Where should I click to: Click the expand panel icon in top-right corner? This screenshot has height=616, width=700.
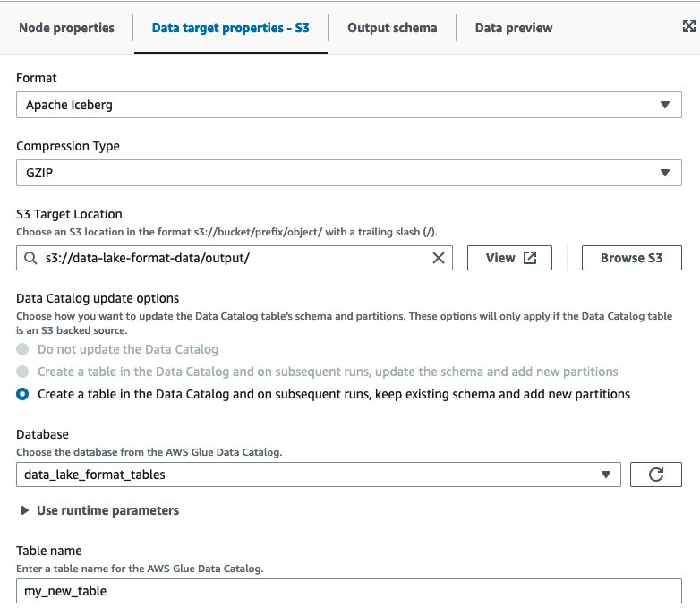[688, 27]
